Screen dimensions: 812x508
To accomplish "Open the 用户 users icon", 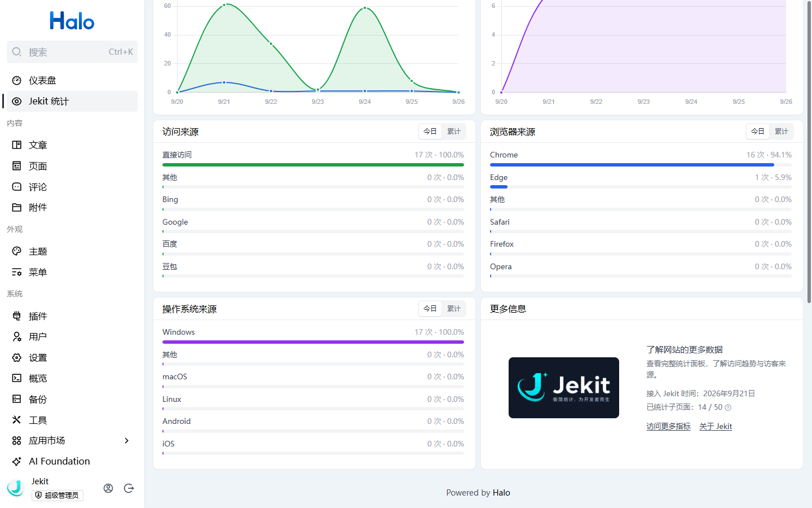I will pyautogui.click(x=17, y=337).
